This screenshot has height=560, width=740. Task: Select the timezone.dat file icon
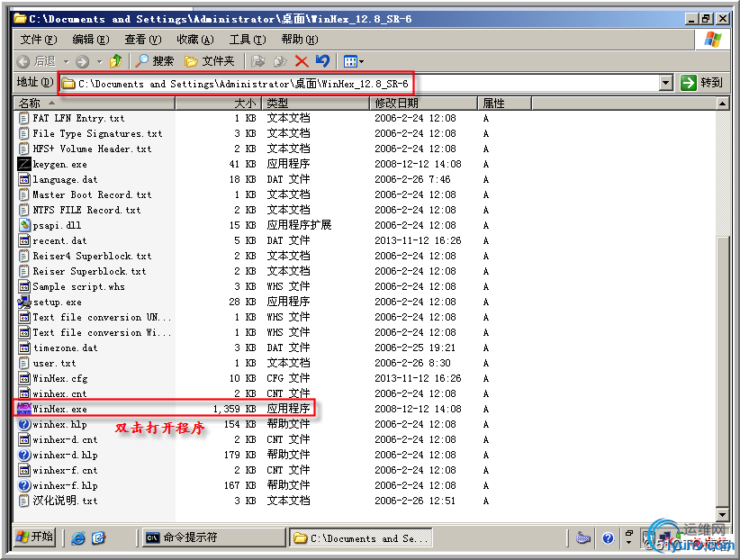pos(24,348)
